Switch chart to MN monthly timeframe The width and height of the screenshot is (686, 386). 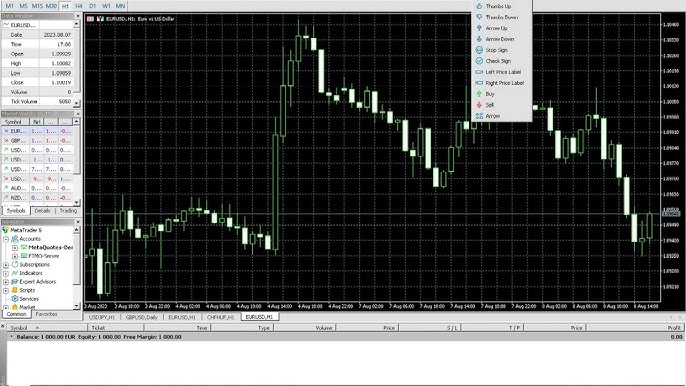[x=120, y=6]
